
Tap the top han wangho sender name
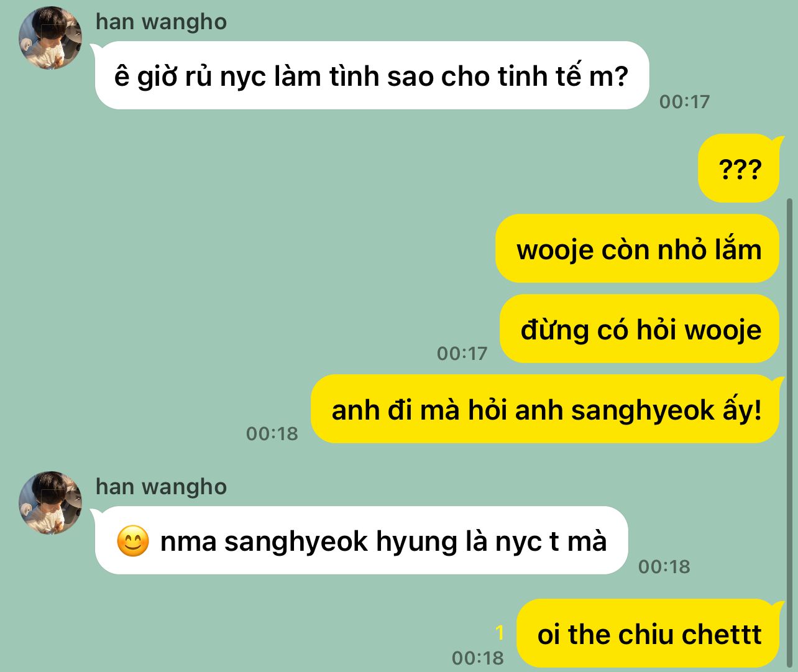point(161,22)
